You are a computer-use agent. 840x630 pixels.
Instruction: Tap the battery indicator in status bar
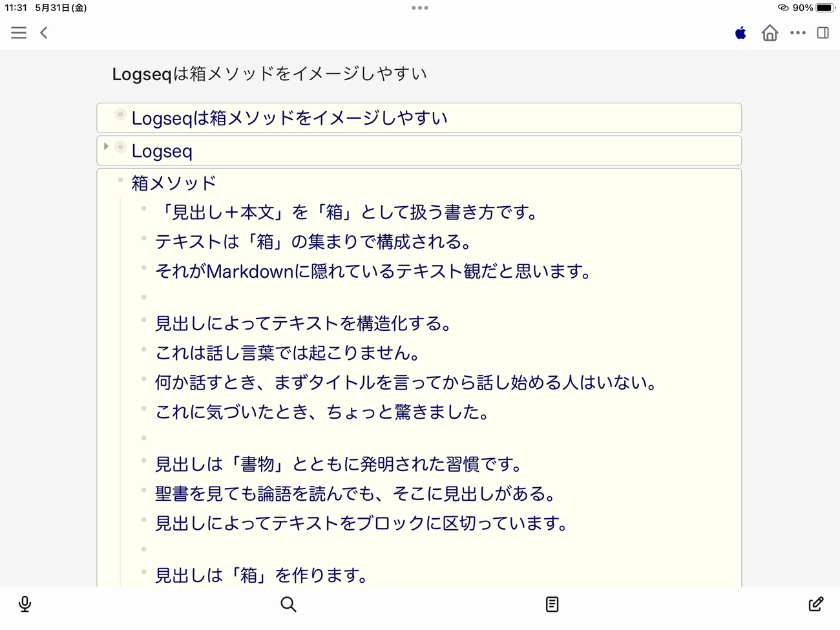click(825, 8)
